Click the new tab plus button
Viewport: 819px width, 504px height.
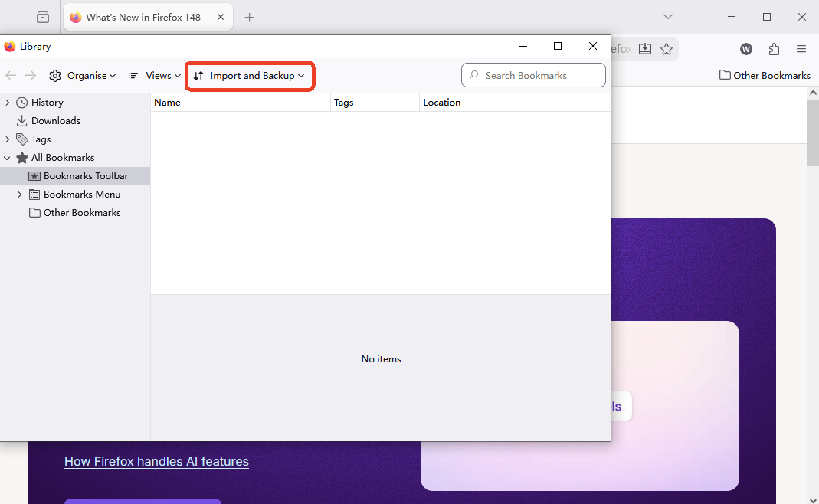pyautogui.click(x=249, y=16)
